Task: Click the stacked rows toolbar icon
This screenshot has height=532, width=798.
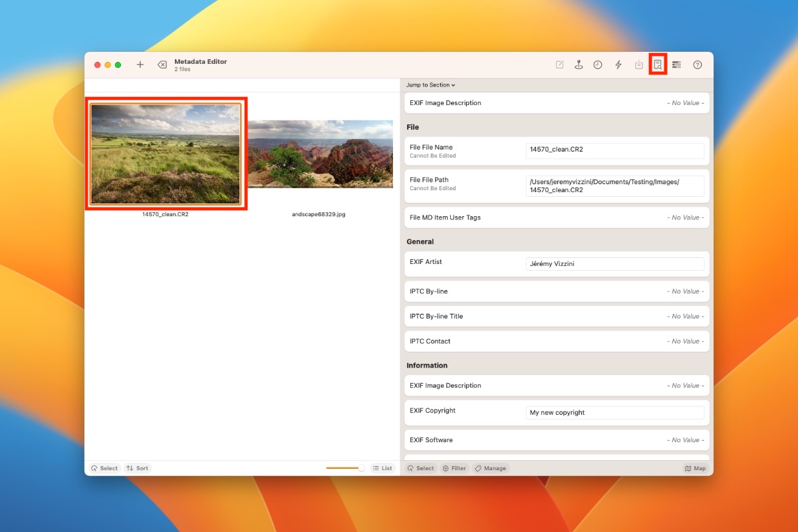Action: point(676,65)
